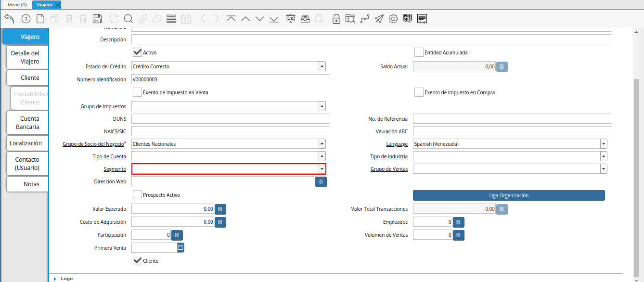Click the padlock icon in toolbar
The width and height of the screenshot is (644, 282).
click(336, 19)
